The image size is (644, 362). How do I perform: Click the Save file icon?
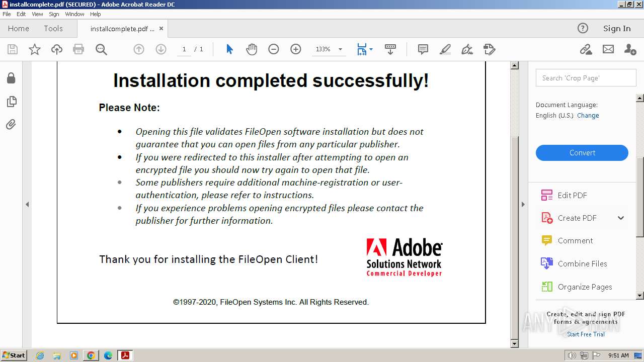[x=13, y=49]
